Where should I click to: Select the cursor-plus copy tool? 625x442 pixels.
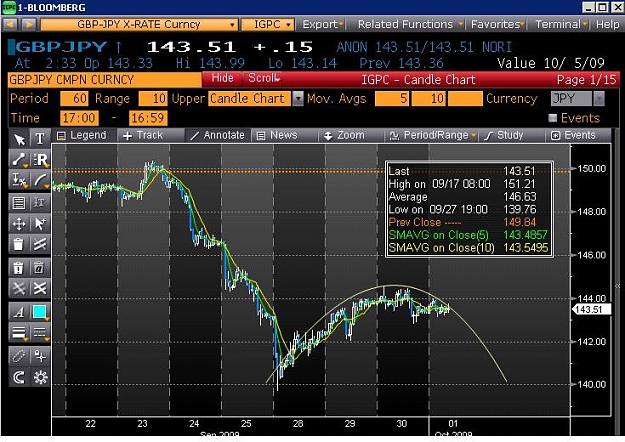click(40, 224)
